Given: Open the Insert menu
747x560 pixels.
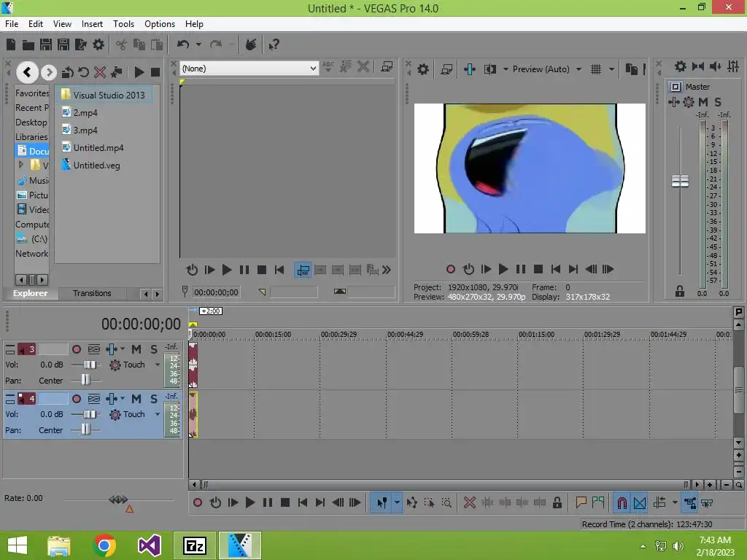Looking at the screenshot, I should 92,24.
